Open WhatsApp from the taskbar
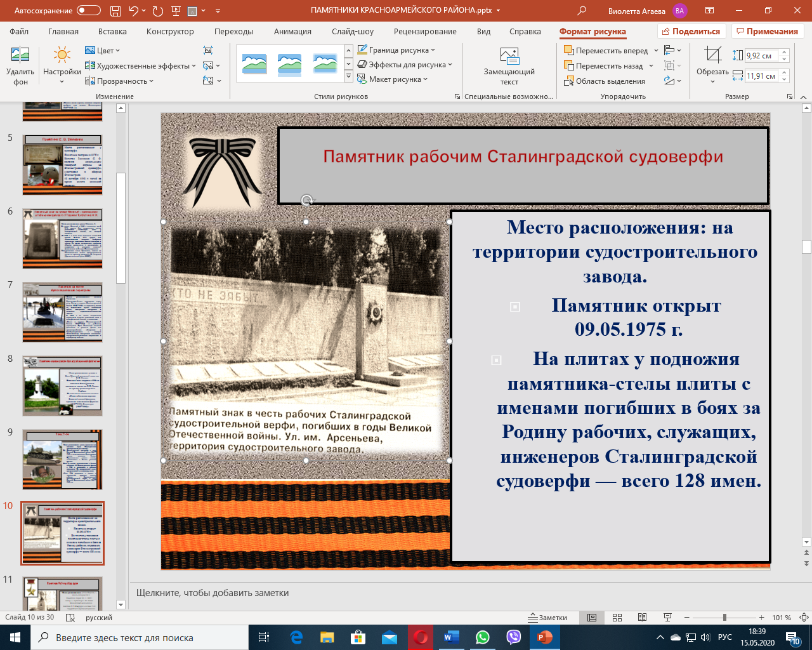Viewport: 812px width, 650px height. 483,637
